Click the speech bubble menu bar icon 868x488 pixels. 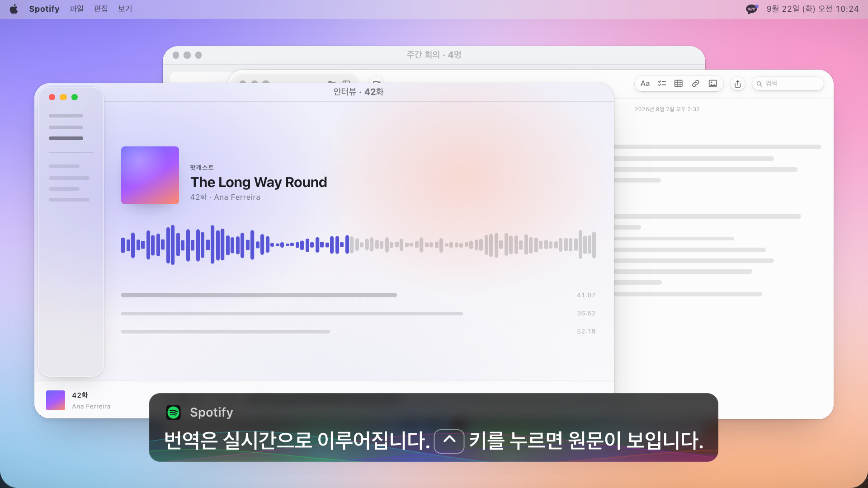click(x=752, y=9)
